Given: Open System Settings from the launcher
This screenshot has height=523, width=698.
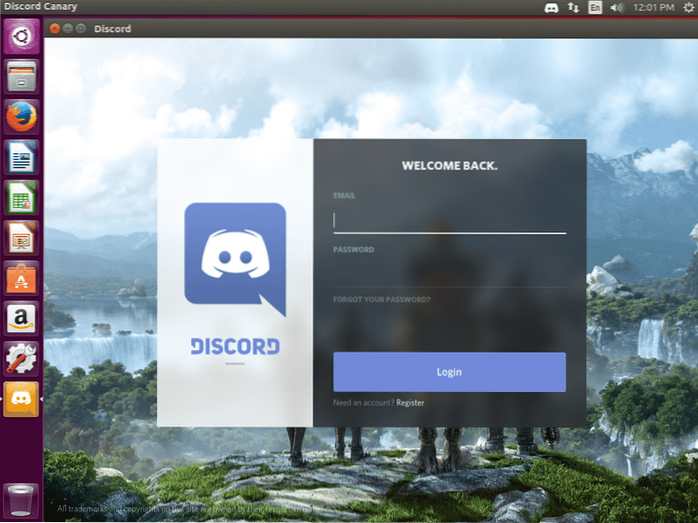Looking at the screenshot, I should [x=21, y=358].
